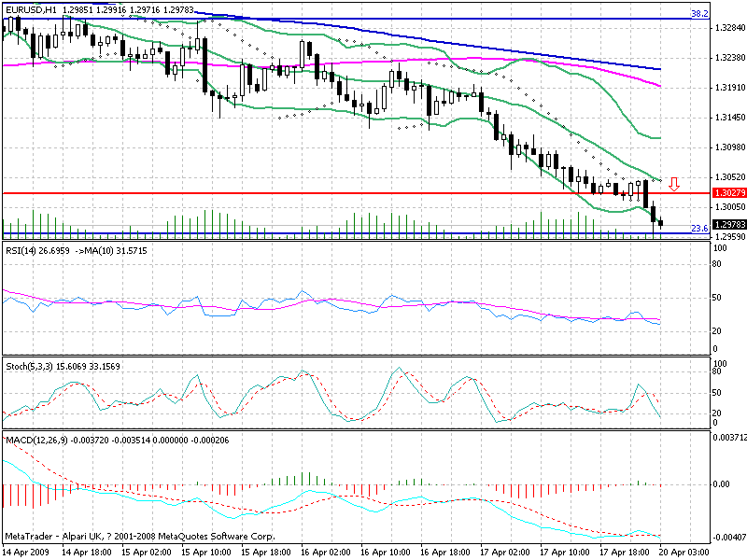Click the 1.30050 price axis value
Screen dimensions: 747x560
(x=730, y=206)
